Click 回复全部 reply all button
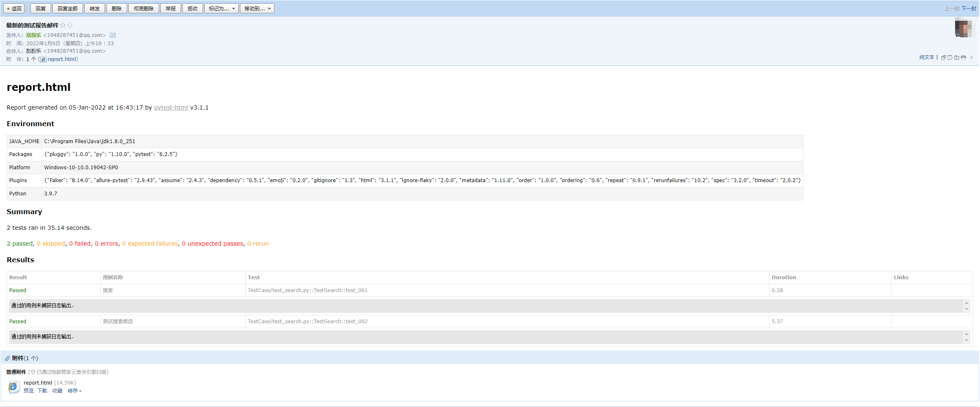Screen dimensions: 980x407 coord(68,8)
